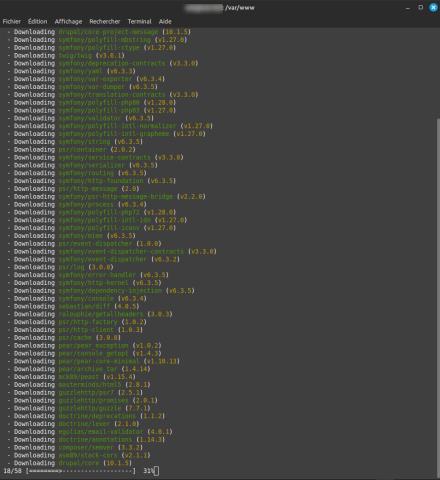This screenshot has height=480, width=440.
Task: Click the psr/http-message (2.0) line
Action: point(73,189)
